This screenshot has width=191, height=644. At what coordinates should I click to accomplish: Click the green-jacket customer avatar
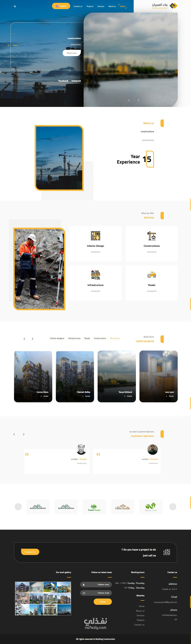pyautogui.click(x=153, y=449)
